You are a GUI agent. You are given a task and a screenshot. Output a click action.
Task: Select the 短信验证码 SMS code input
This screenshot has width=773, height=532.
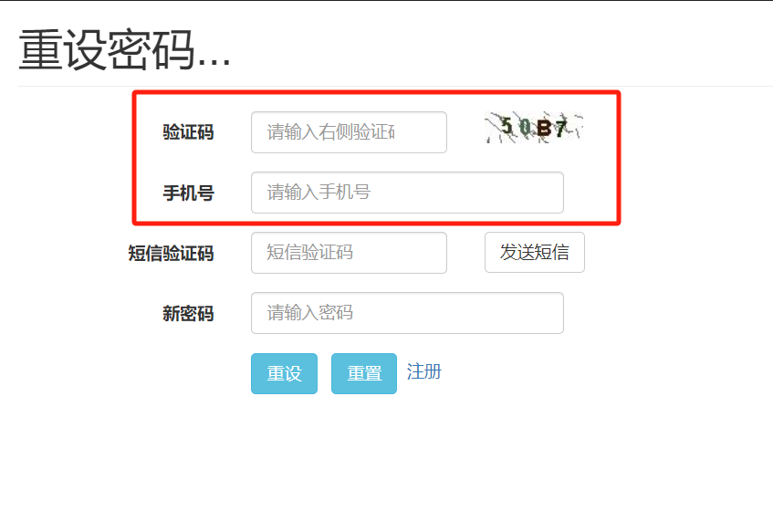(x=349, y=253)
